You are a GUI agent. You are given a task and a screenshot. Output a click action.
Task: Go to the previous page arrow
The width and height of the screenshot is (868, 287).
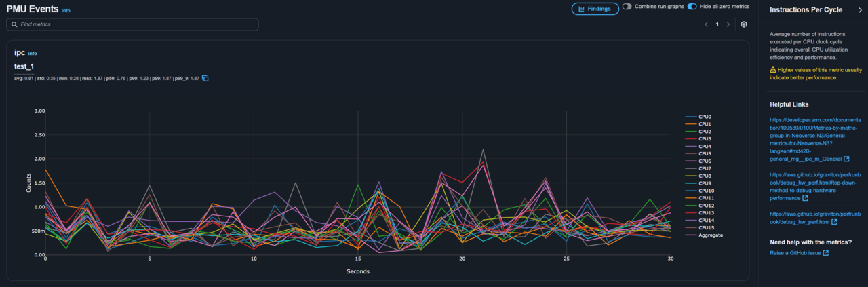706,24
